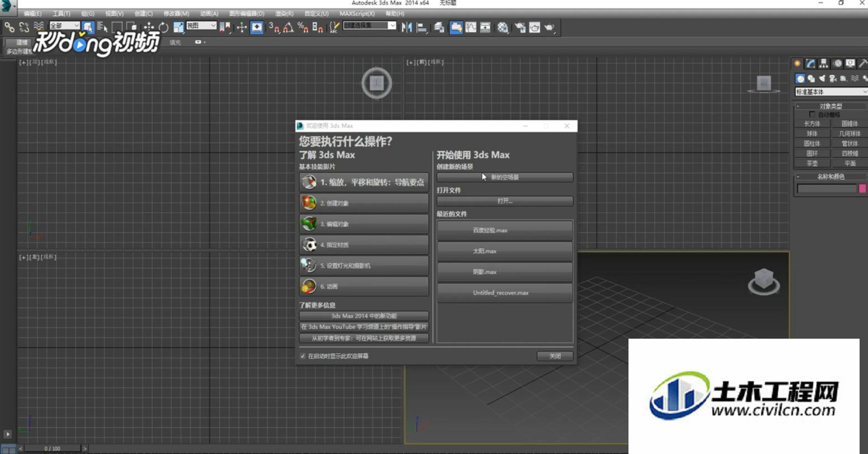Open the 渲染(R) menu
The height and width of the screenshot is (454, 868).
[x=284, y=13]
